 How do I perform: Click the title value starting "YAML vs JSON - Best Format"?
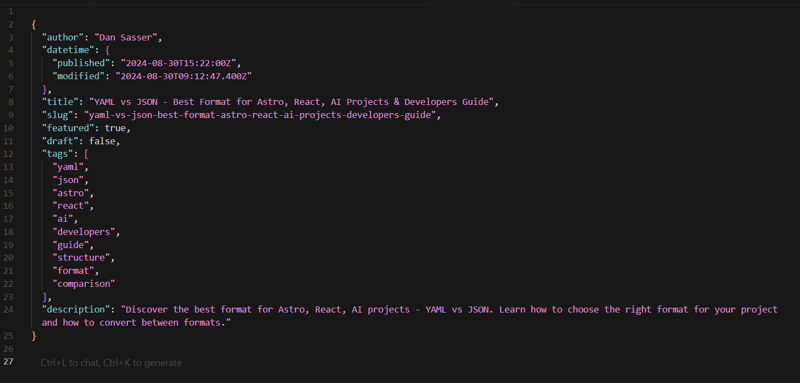(x=291, y=102)
